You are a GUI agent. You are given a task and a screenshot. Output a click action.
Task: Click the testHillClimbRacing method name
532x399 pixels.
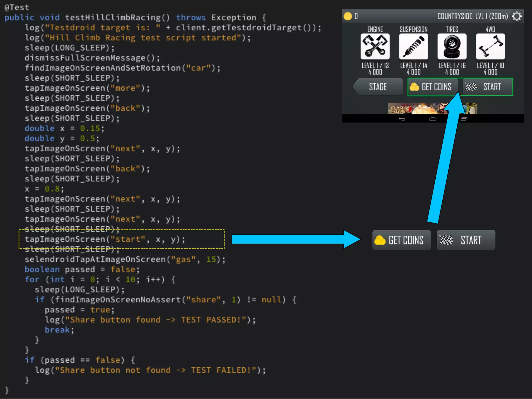[x=113, y=17]
